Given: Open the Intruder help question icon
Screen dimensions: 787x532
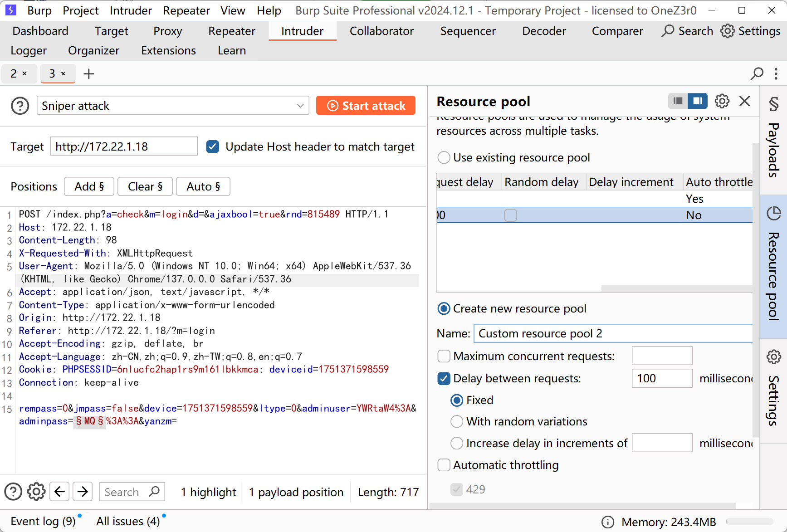Looking at the screenshot, I should 20,106.
